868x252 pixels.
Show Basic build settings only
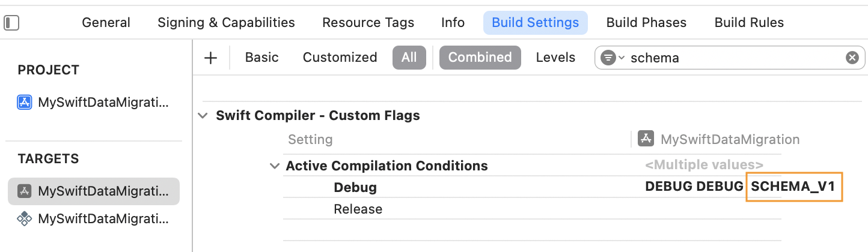(261, 58)
